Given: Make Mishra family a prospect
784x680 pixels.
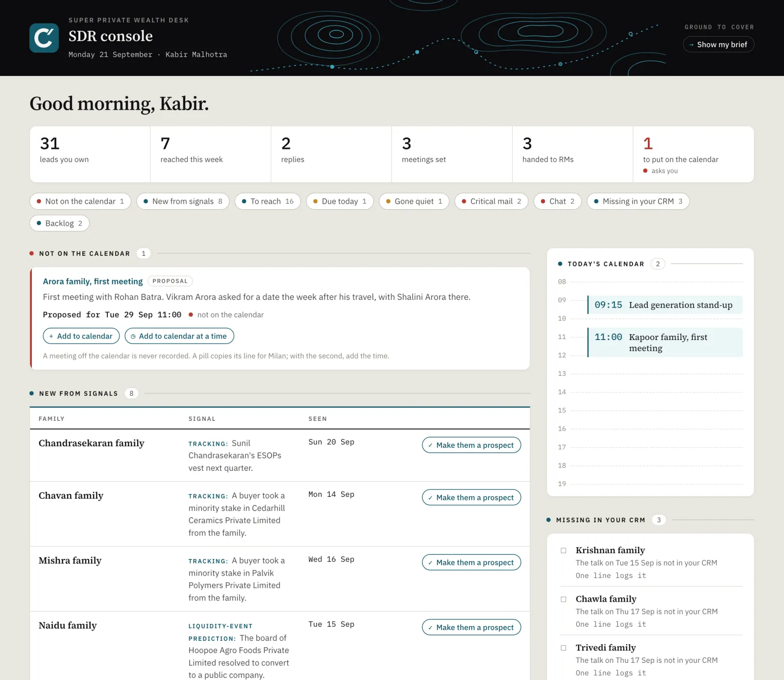Looking at the screenshot, I should tap(471, 562).
